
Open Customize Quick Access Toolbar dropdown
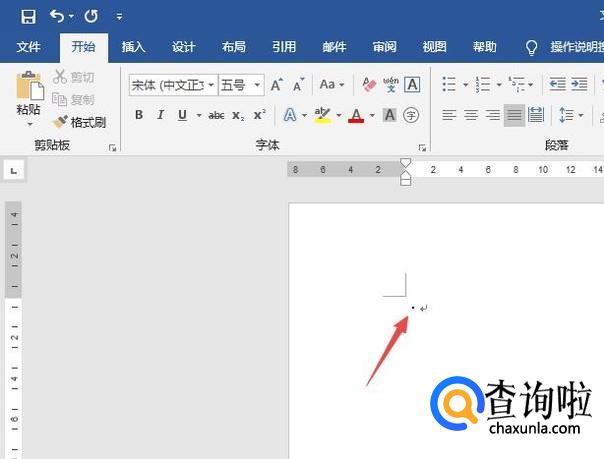(x=119, y=17)
